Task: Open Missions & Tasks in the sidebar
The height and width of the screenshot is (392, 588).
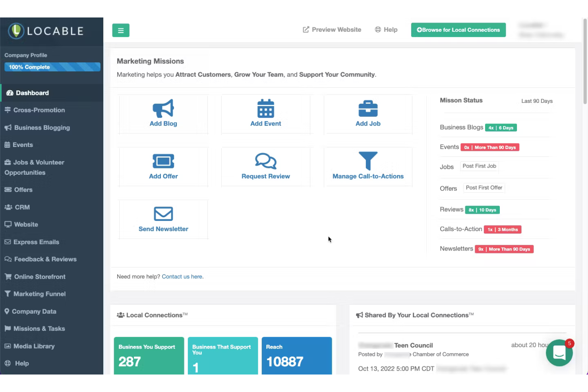Action: click(52, 329)
